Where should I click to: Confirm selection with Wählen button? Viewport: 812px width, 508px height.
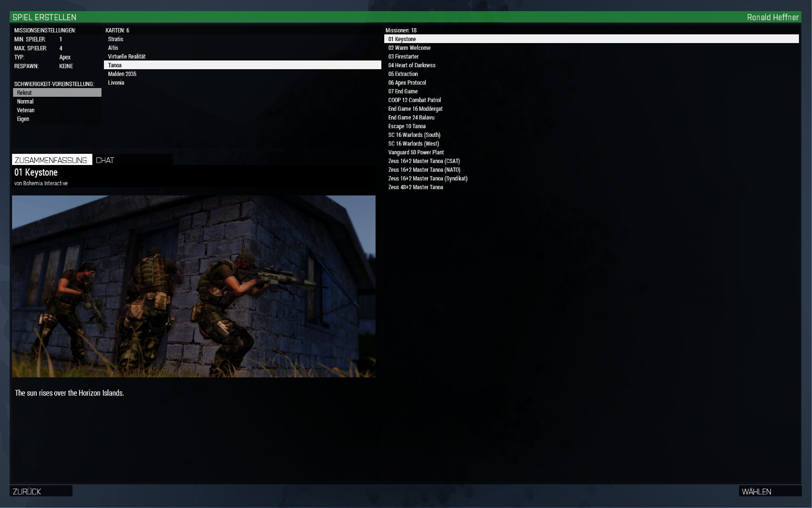click(770, 491)
